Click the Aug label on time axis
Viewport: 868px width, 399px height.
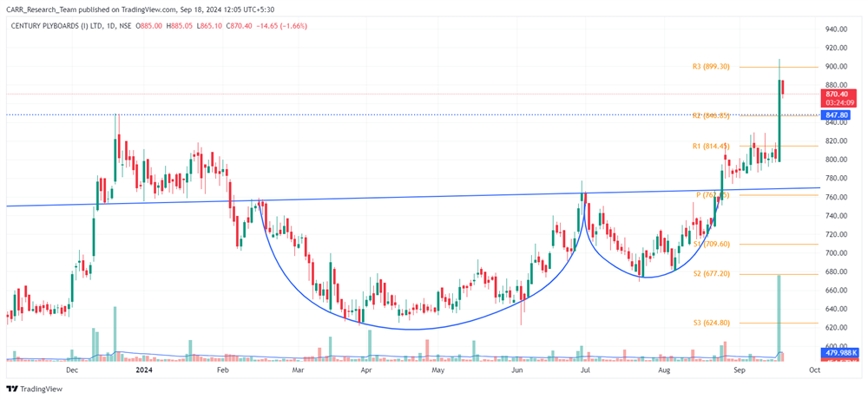click(x=665, y=370)
